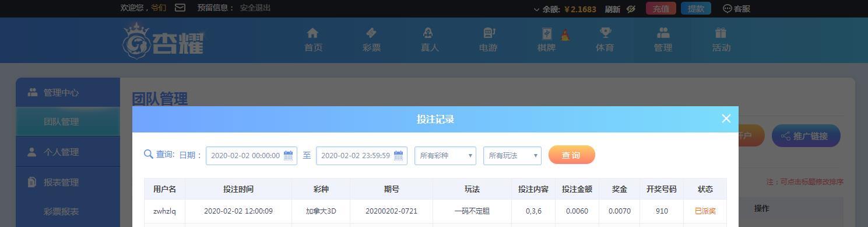Open 彩票报表 in the sidebar

pos(61,211)
